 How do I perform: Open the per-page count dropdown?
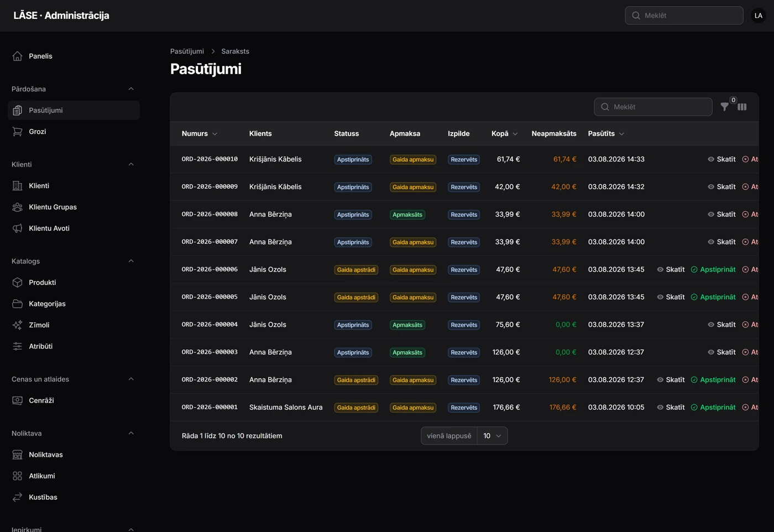(492, 436)
